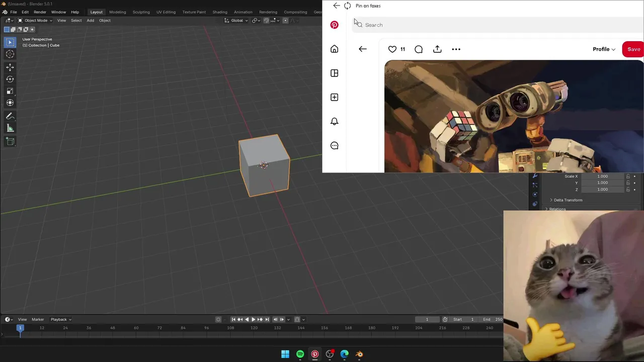Switch to Sculpting workspace tab
The height and width of the screenshot is (362, 644).
[x=141, y=12]
